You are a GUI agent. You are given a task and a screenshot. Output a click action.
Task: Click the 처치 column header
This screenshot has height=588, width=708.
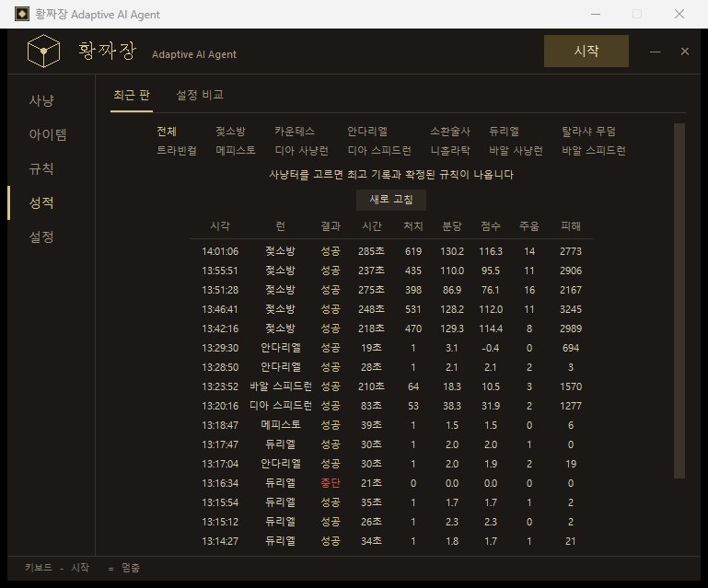(x=413, y=226)
